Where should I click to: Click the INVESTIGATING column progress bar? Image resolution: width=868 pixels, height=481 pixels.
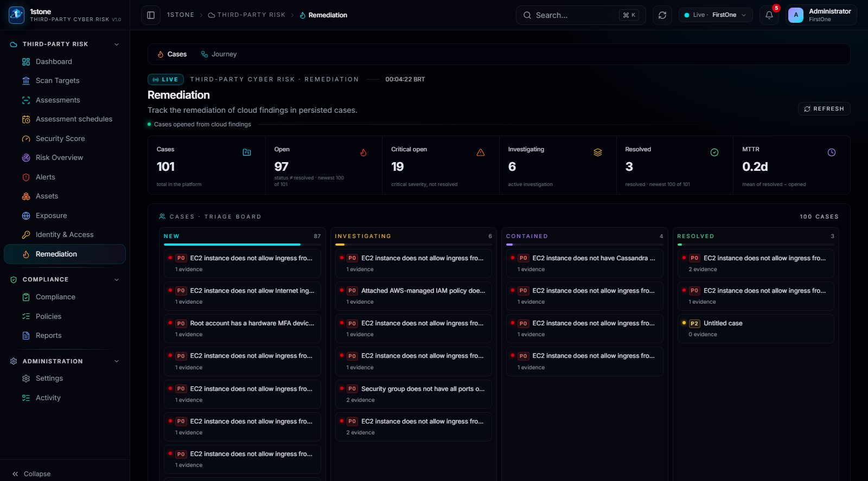pyautogui.click(x=413, y=245)
